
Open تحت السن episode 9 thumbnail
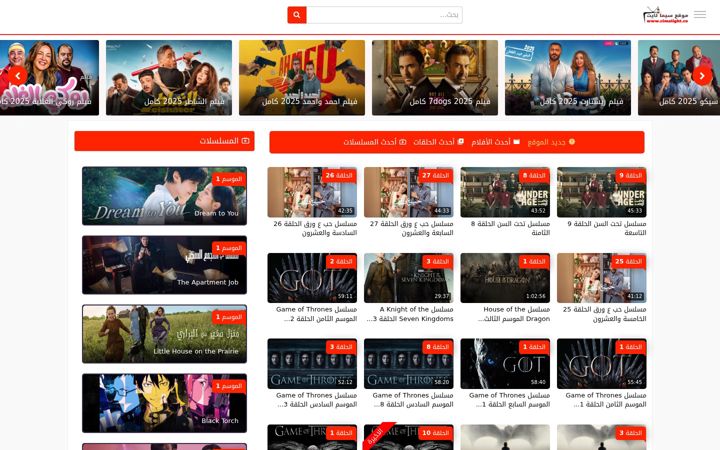point(602,192)
